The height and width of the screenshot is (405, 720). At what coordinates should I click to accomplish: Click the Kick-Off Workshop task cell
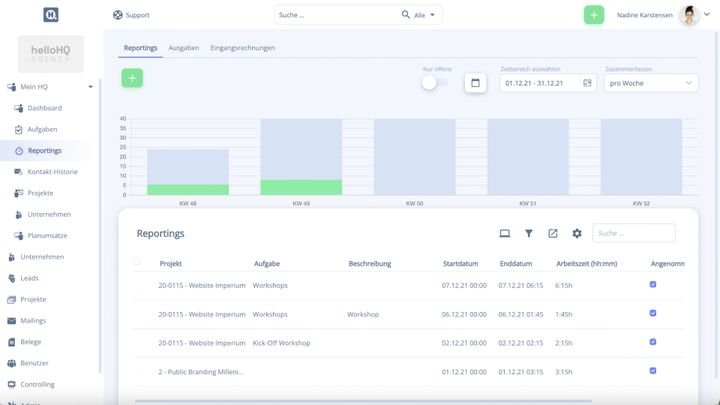point(281,343)
